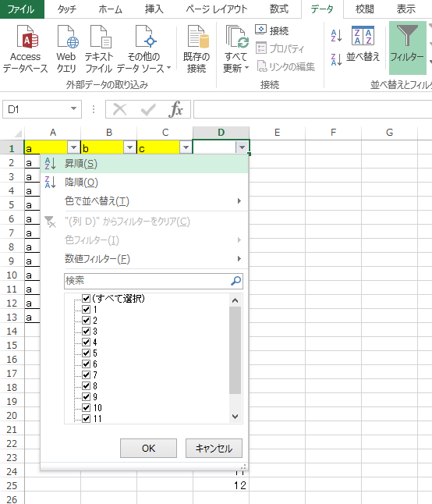Switch to the タッチ tab
The width and height of the screenshot is (432, 504).
[67, 9]
